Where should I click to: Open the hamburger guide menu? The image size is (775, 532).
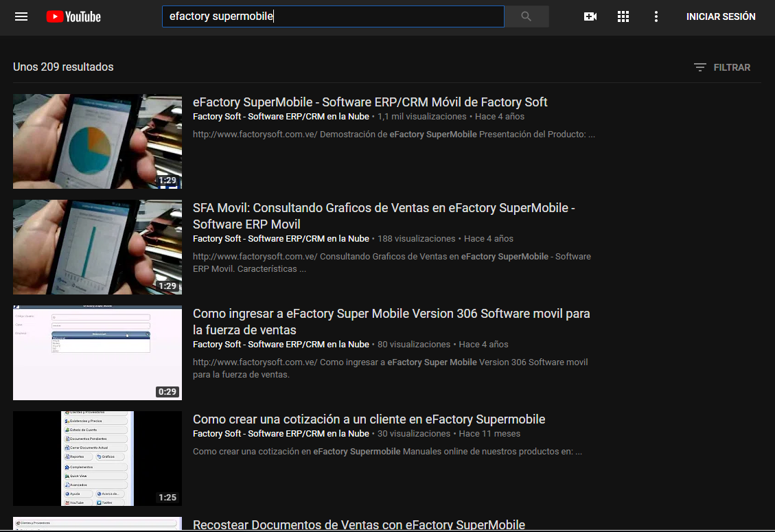coord(21,16)
